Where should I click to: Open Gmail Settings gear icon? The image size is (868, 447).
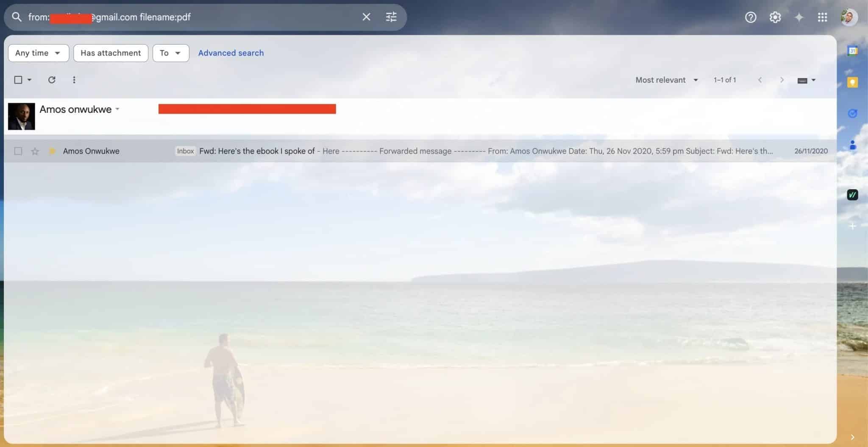click(x=775, y=17)
